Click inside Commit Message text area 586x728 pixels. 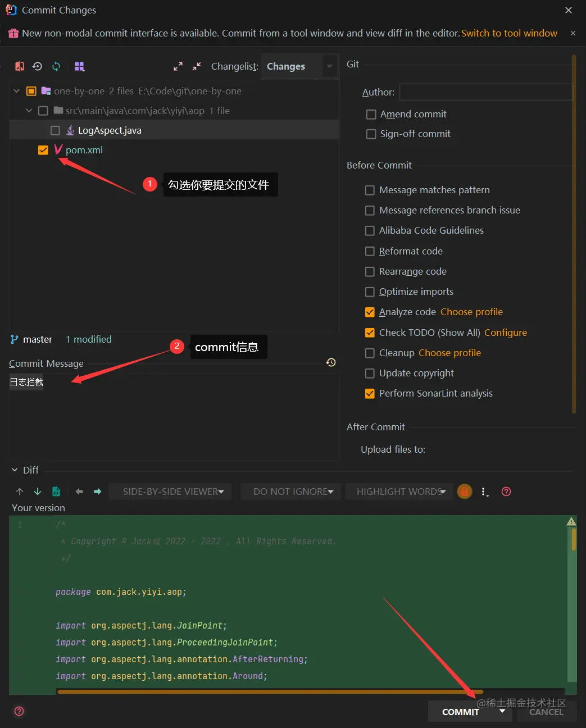(x=174, y=417)
